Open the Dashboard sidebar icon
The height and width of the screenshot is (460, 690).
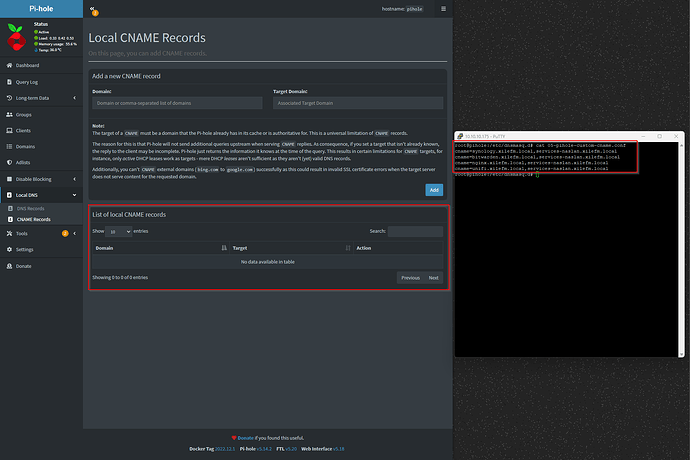8,65
